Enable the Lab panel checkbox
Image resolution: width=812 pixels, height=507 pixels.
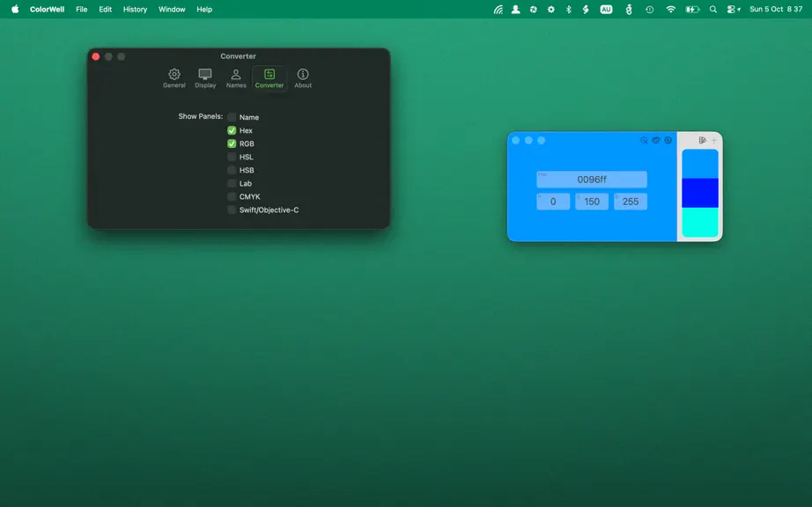(232, 183)
